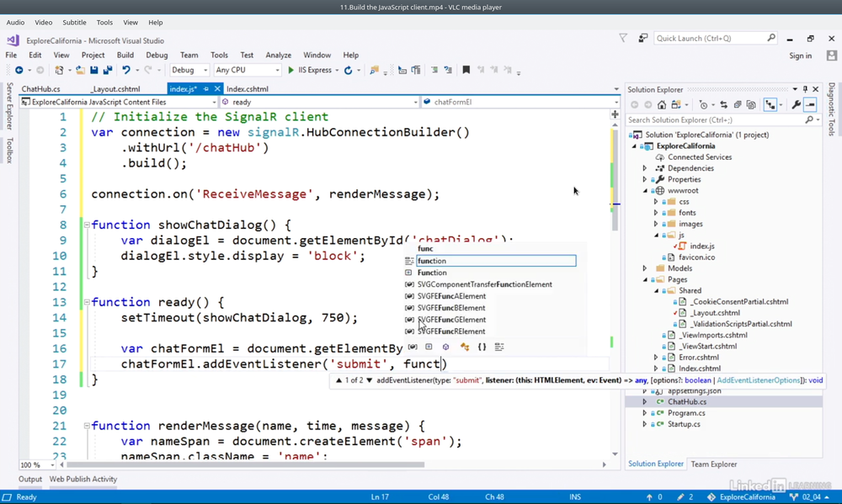Image resolution: width=842 pixels, height=504 pixels.
Task: Toggle the Preview Selected Items button
Action: (810, 105)
